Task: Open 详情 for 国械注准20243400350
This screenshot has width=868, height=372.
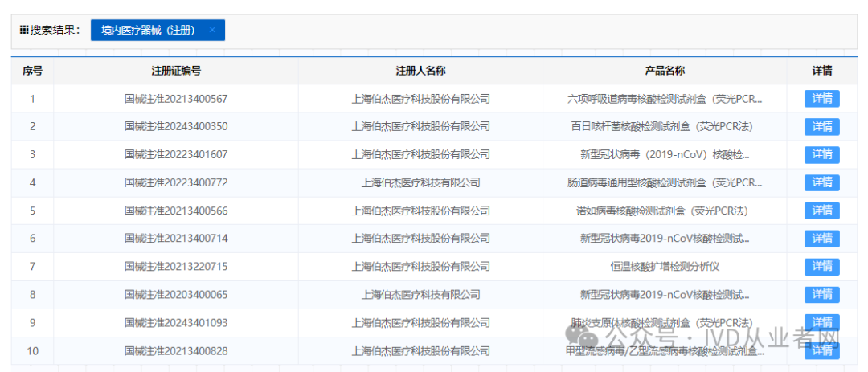Action: [822, 127]
